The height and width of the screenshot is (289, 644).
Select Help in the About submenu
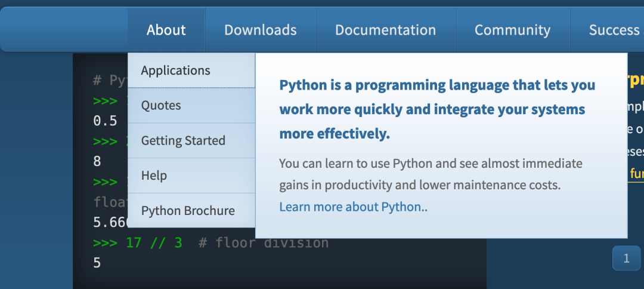191,176
